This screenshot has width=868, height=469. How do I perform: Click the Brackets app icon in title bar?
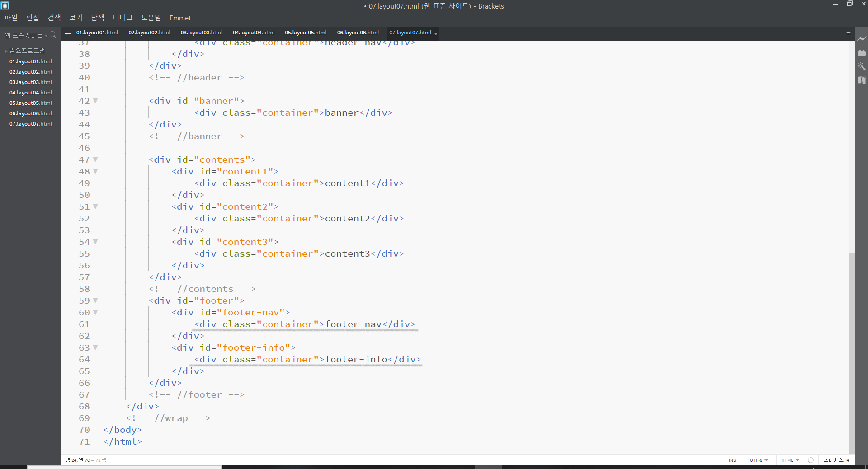(5, 5)
